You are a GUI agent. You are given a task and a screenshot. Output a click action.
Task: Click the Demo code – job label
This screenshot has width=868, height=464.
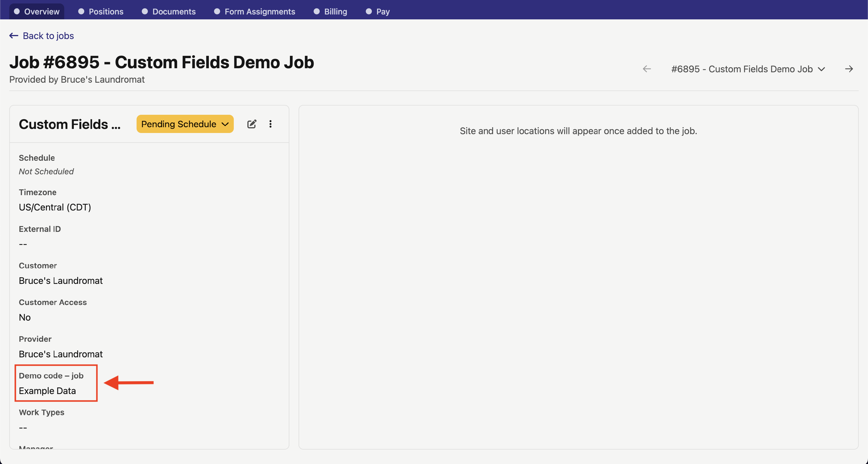[x=51, y=376]
